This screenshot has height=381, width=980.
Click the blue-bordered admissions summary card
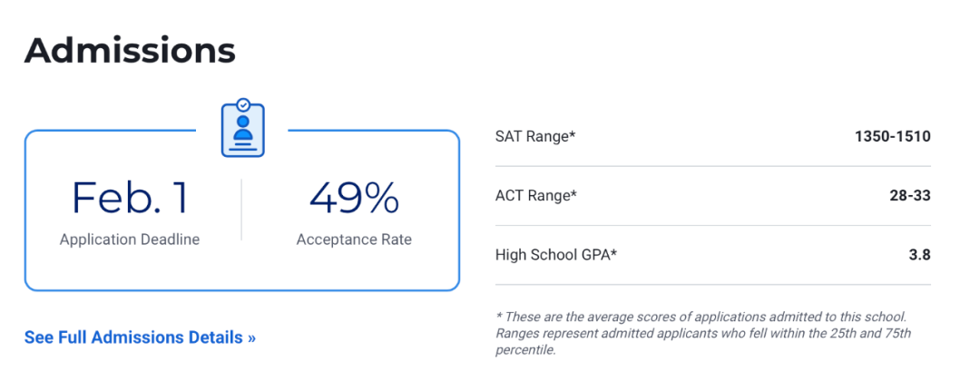pos(242,210)
